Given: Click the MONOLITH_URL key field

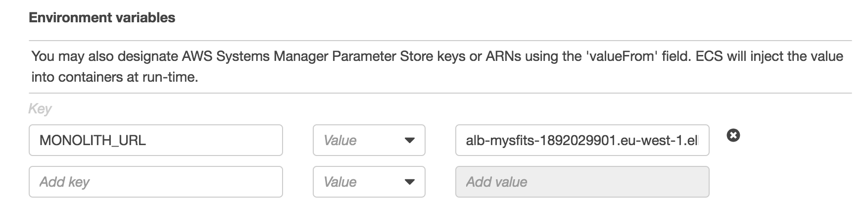Looking at the screenshot, I should (x=156, y=140).
